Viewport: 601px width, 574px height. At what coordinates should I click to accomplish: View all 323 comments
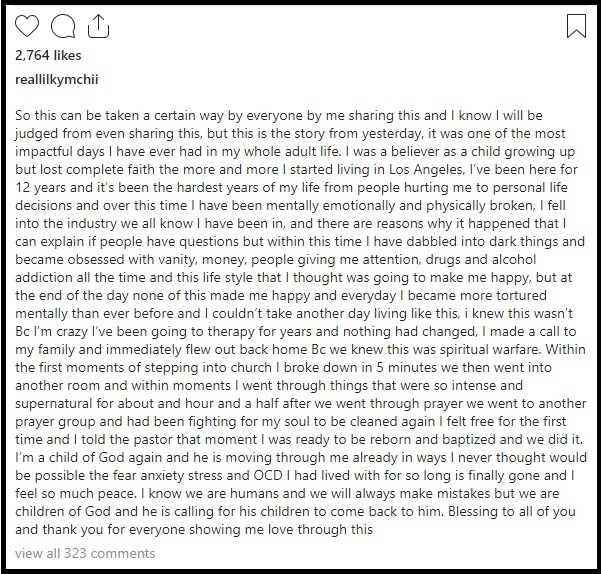click(85, 553)
